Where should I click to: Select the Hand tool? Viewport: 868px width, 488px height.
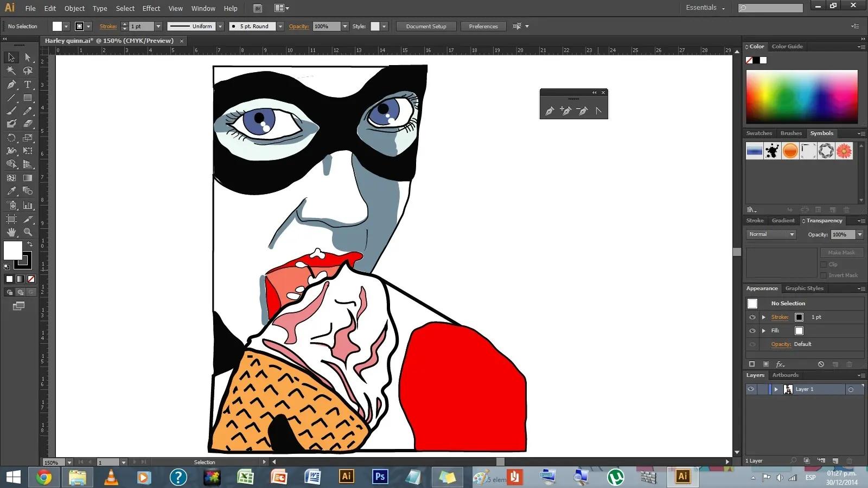click(11, 232)
